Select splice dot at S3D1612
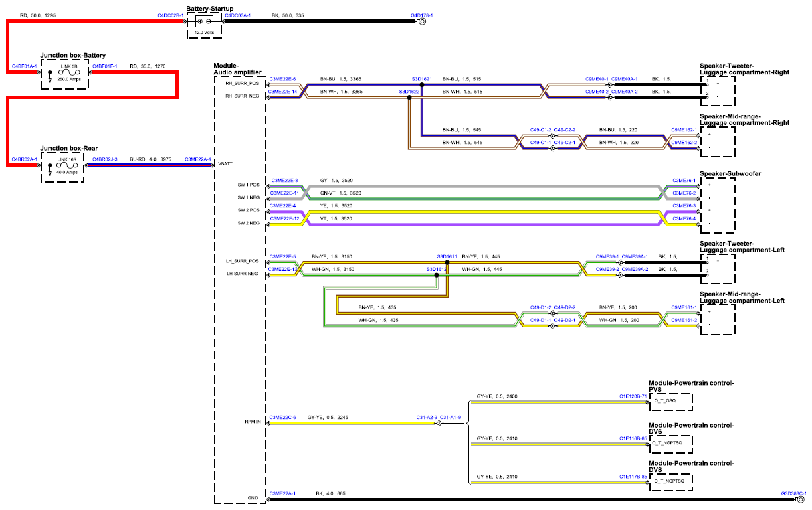This screenshot has width=812, height=510. [x=436, y=275]
